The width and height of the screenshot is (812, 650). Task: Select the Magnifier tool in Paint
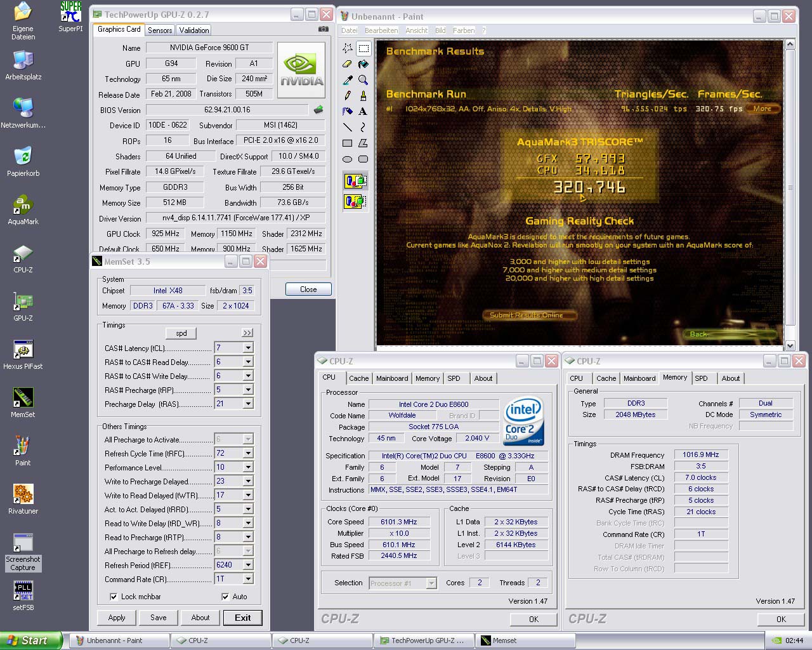click(x=363, y=80)
